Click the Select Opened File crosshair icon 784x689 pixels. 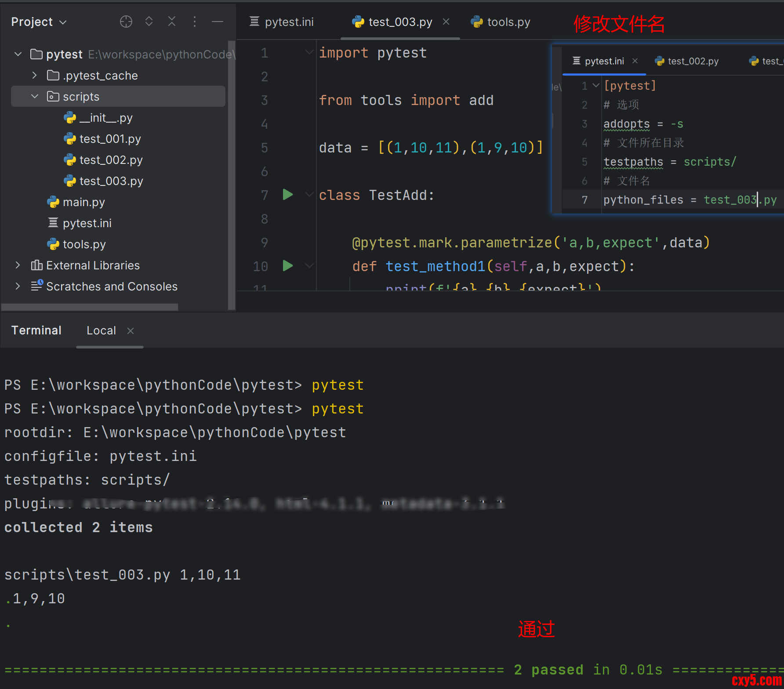pyautogui.click(x=126, y=22)
